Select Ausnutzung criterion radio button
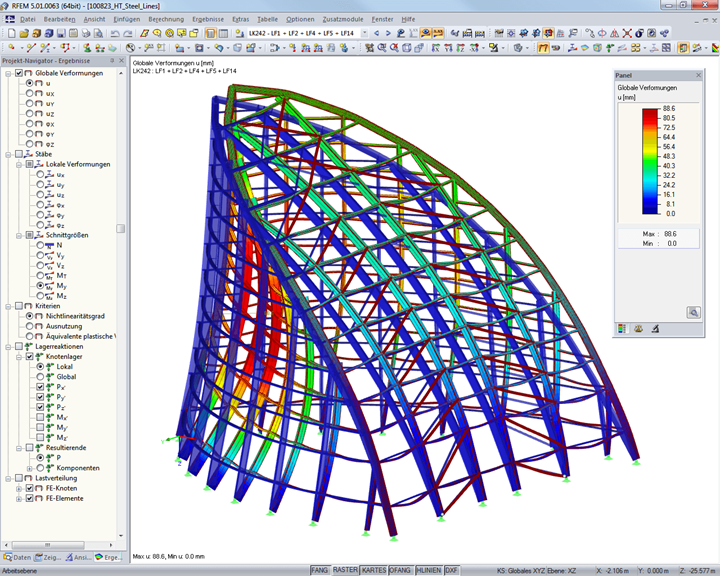The width and height of the screenshot is (720, 576). [29, 326]
